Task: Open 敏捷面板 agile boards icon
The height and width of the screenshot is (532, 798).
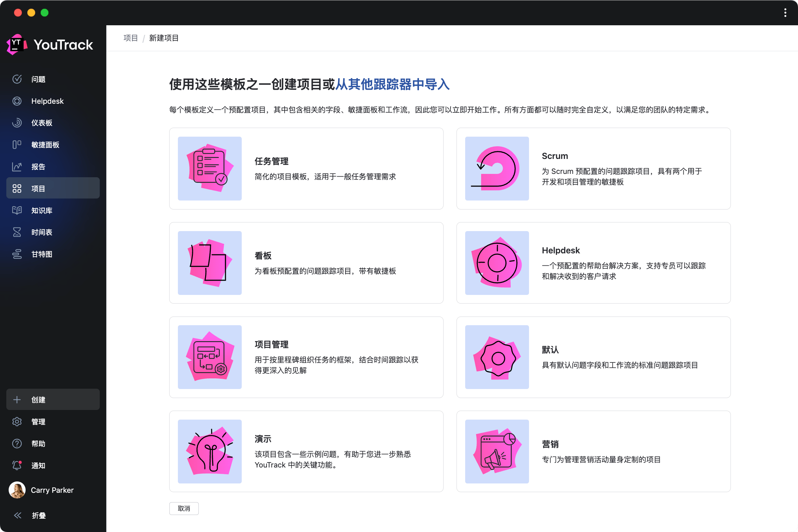Action: pyautogui.click(x=17, y=145)
